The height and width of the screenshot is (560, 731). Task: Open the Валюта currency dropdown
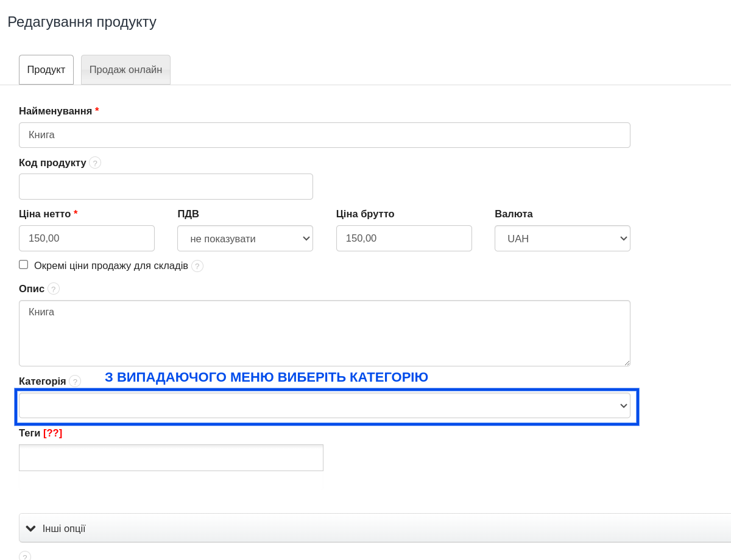pyautogui.click(x=562, y=239)
